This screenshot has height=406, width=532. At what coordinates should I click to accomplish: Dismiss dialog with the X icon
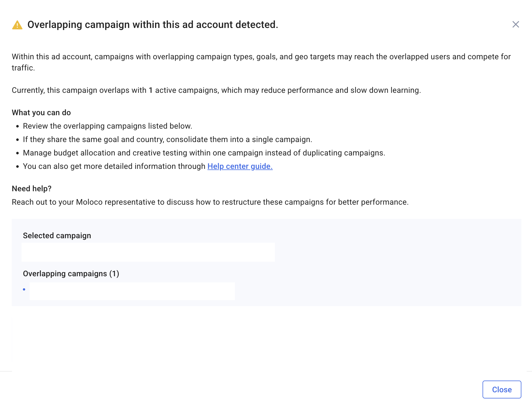(x=516, y=25)
